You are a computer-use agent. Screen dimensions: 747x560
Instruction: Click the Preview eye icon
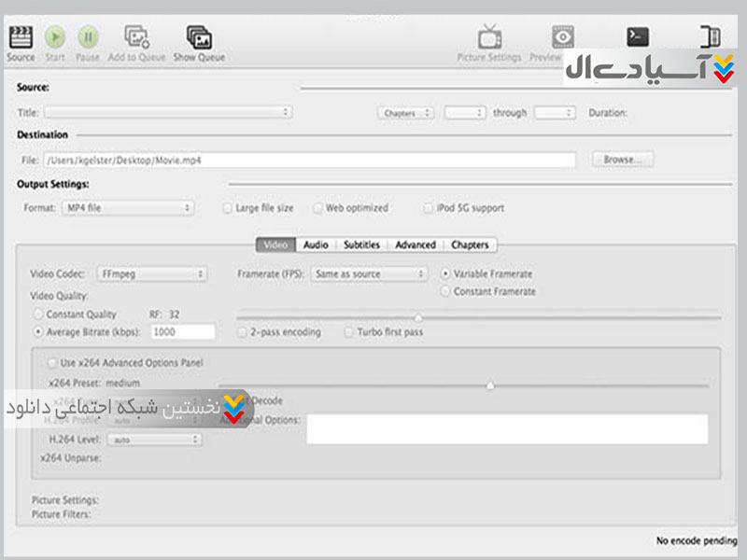(563, 37)
